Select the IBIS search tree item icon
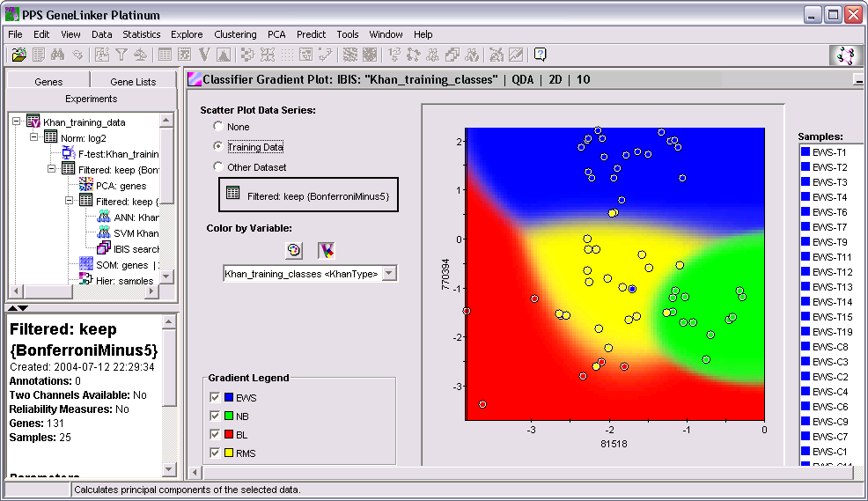 pos(104,248)
